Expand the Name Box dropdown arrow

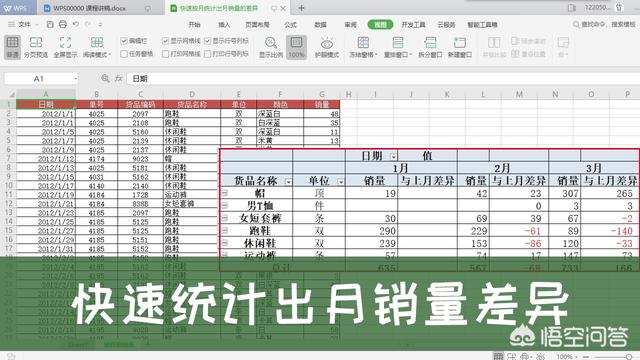(x=76, y=78)
